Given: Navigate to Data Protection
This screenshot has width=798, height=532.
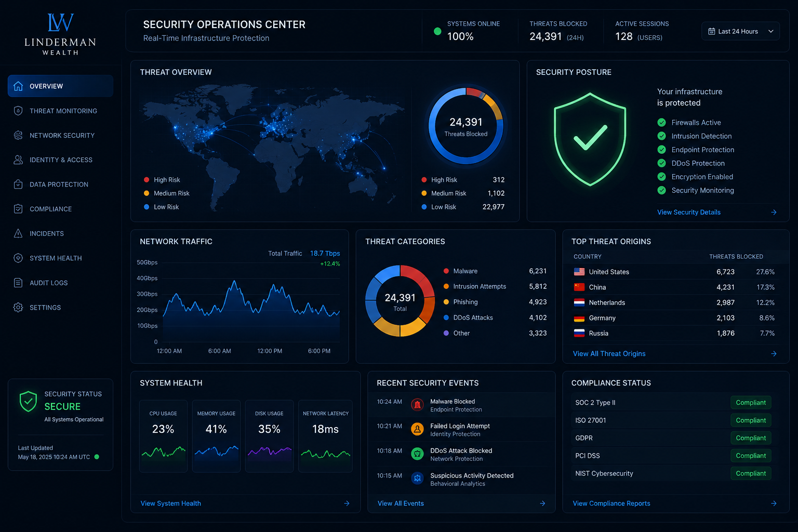Looking at the screenshot, I should tap(60, 184).
